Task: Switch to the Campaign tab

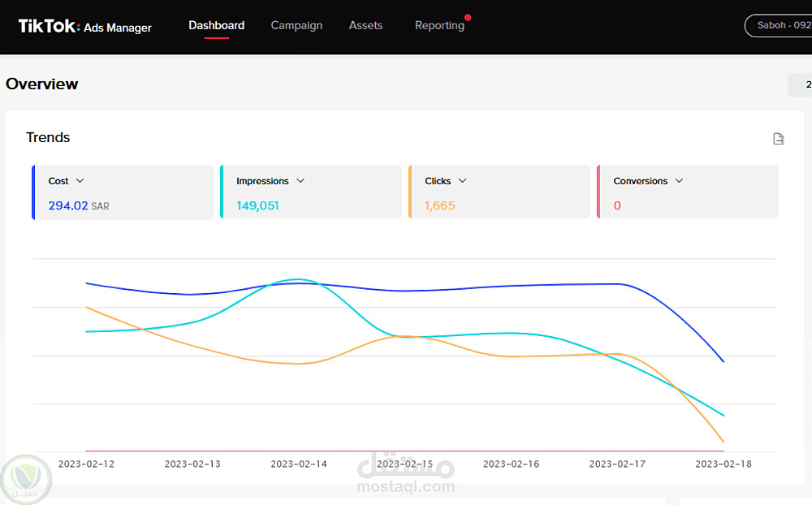Action: pos(296,25)
